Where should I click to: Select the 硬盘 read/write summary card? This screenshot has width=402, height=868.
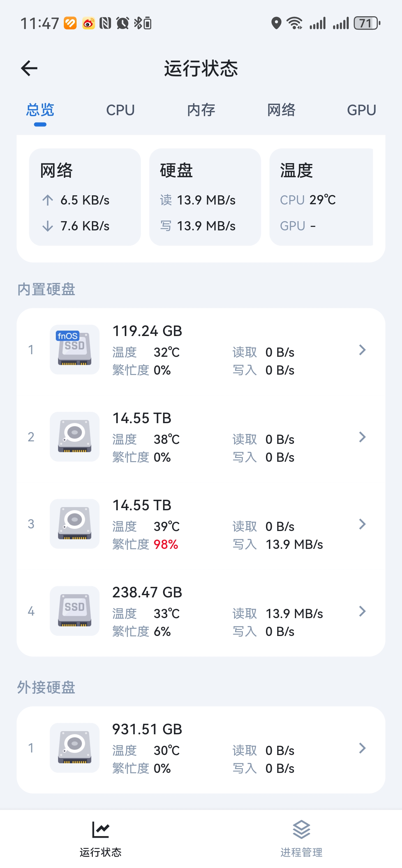(205, 197)
